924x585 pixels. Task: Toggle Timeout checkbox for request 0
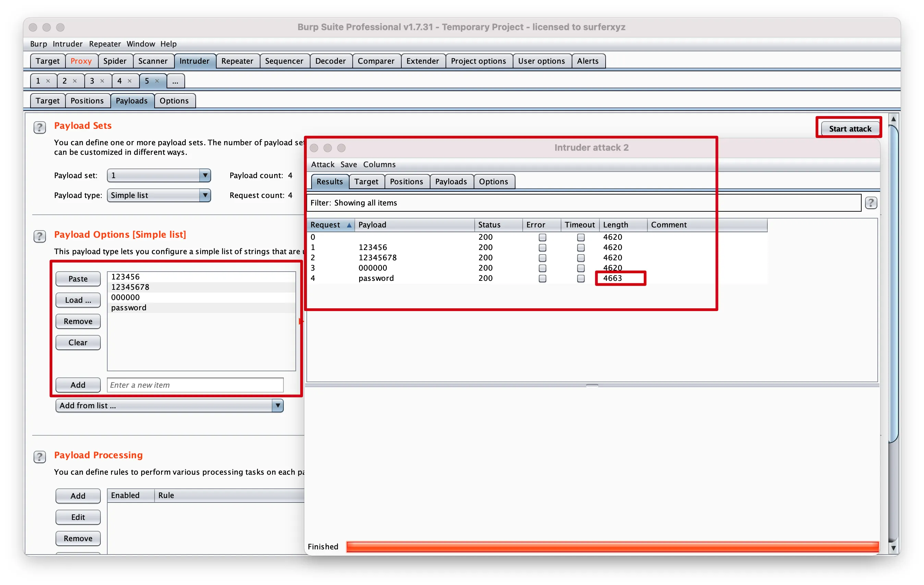(x=581, y=237)
